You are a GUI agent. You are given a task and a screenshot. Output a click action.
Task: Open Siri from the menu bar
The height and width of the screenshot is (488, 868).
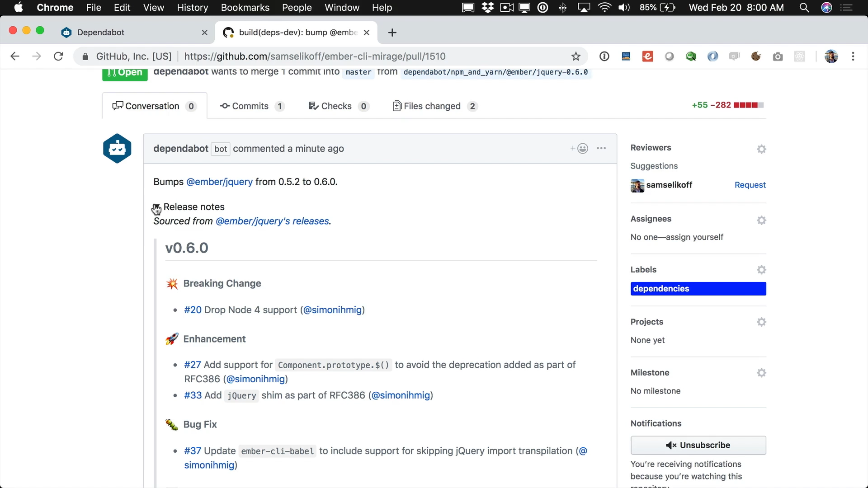tap(826, 8)
